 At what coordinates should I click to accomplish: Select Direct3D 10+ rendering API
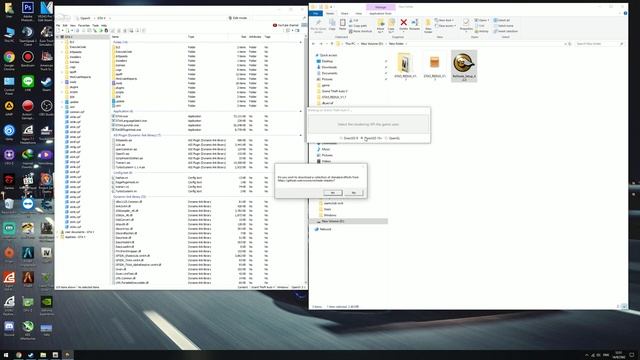click(371, 138)
